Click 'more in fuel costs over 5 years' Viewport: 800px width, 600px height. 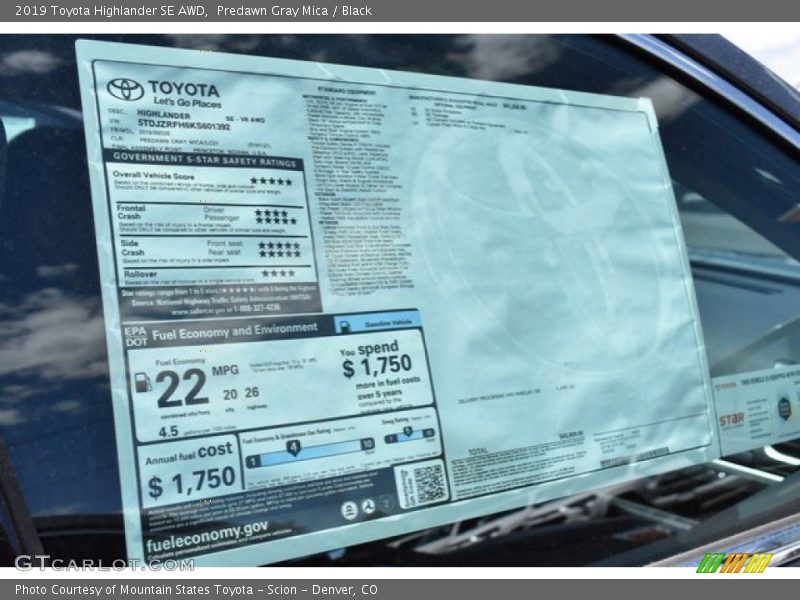click(x=388, y=388)
